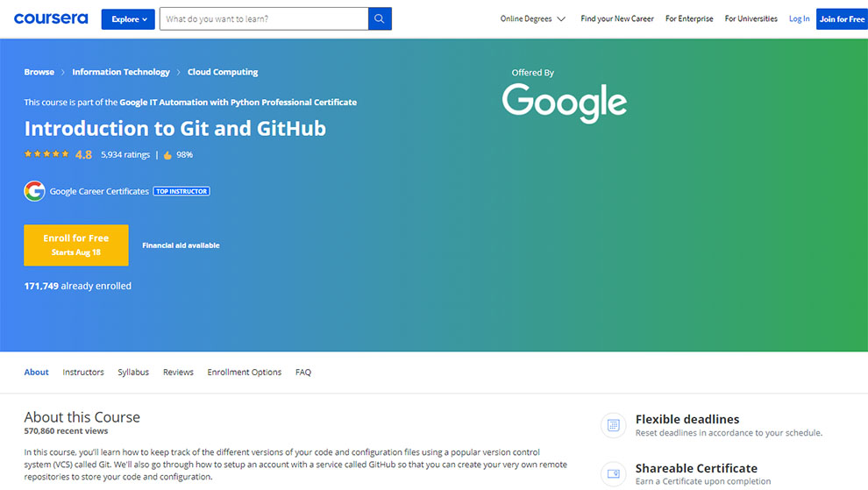Switch to the Syllabus tab
Viewport: 868px width, 490px height.
coord(133,372)
